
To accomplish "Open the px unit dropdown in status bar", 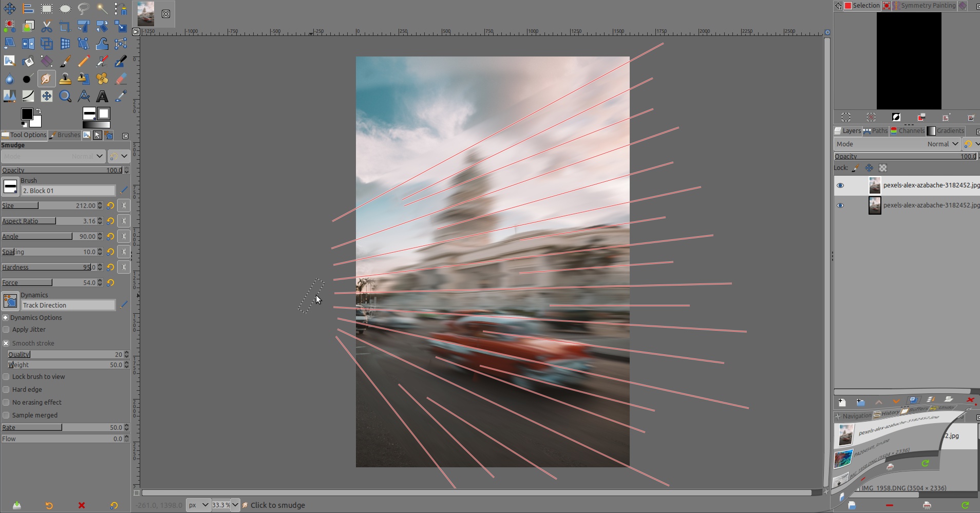I will pyautogui.click(x=198, y=505).
